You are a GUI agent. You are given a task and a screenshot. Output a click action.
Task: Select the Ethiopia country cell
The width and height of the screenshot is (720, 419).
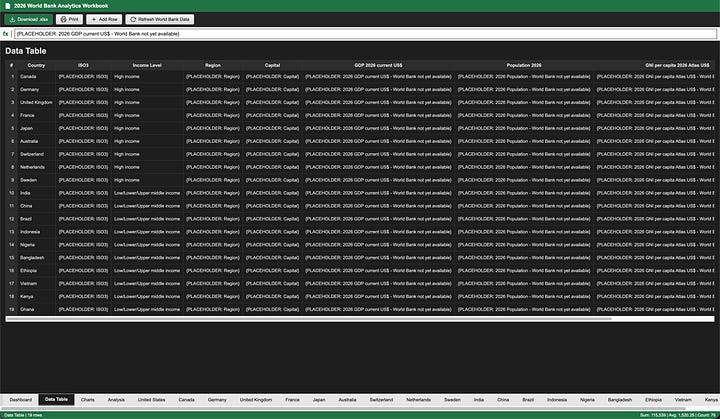[x=37, y=270]
